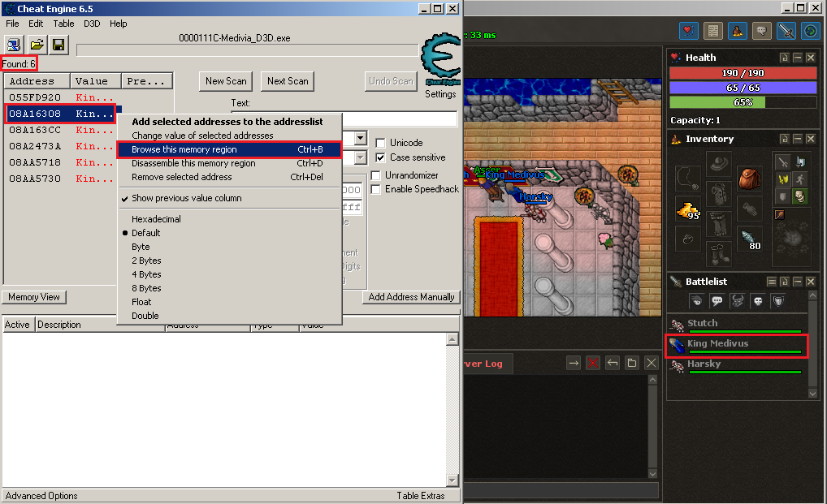
Task: Minimize the Inventory panel
Action: pyautogui.click(x=798, y=139)
